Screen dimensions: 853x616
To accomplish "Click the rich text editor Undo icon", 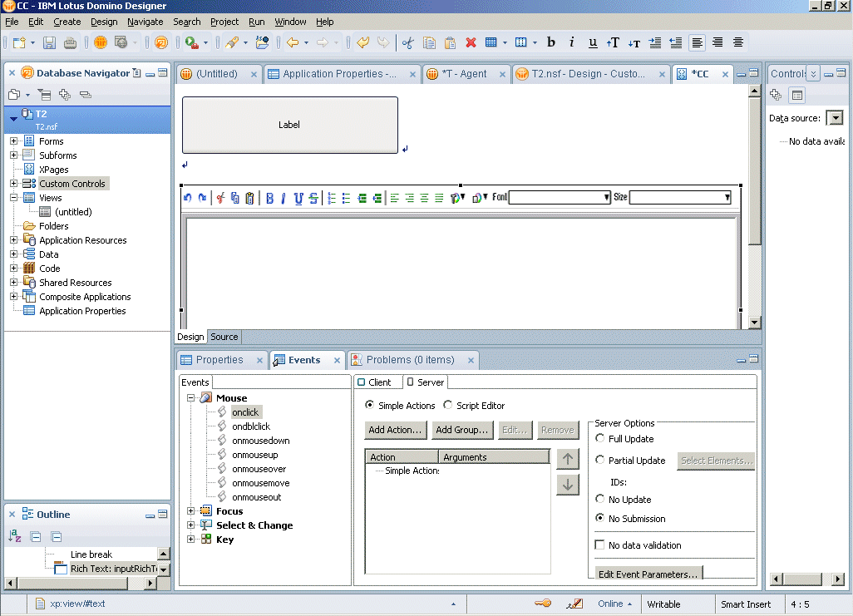I will coord(188,198).
